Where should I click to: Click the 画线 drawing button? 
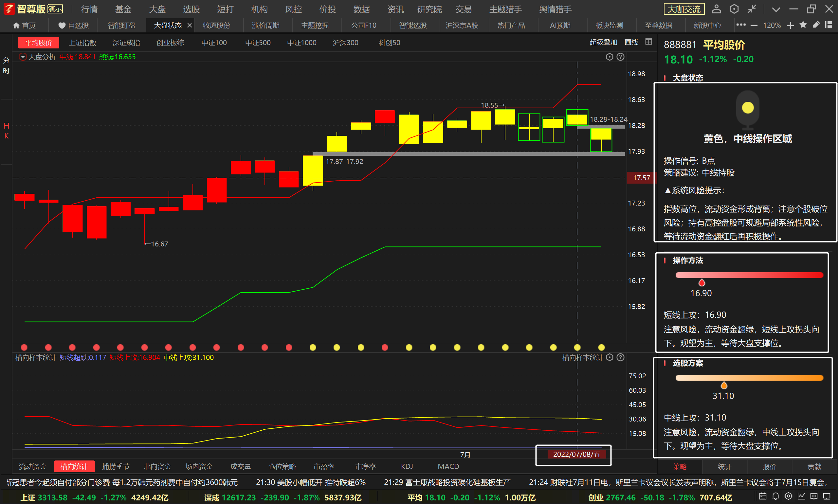[631, 42]
